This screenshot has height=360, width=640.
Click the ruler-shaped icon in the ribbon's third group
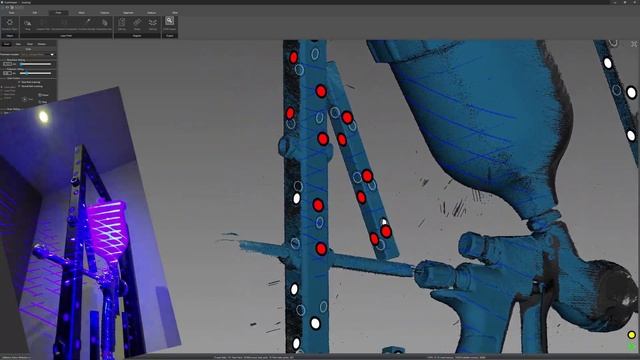coord(137,22)
